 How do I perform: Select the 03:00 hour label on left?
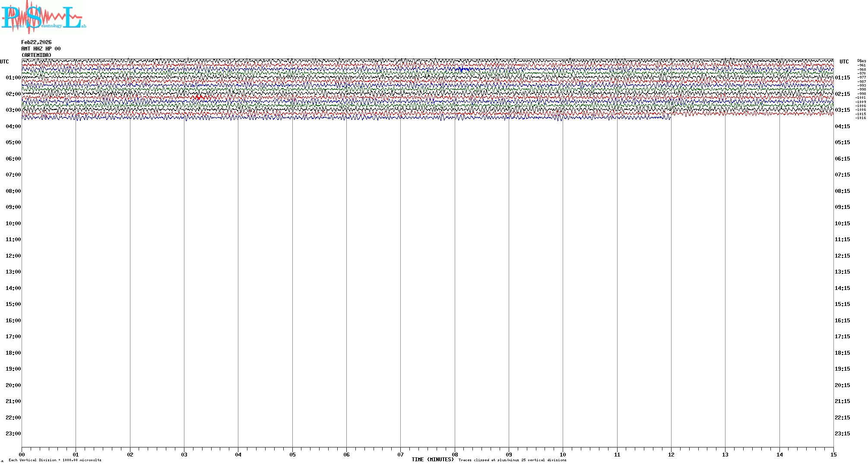coord(13,110)
